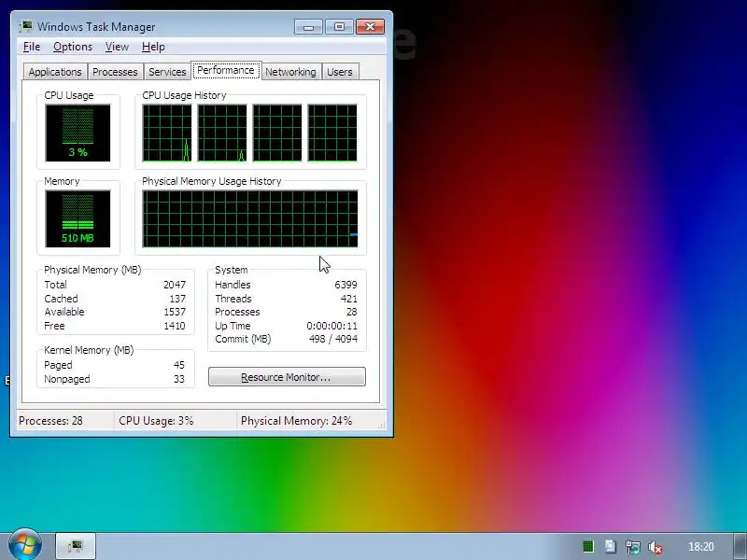
Task: Click Physical Memory Usage History graph
Action: coord(250,218)
